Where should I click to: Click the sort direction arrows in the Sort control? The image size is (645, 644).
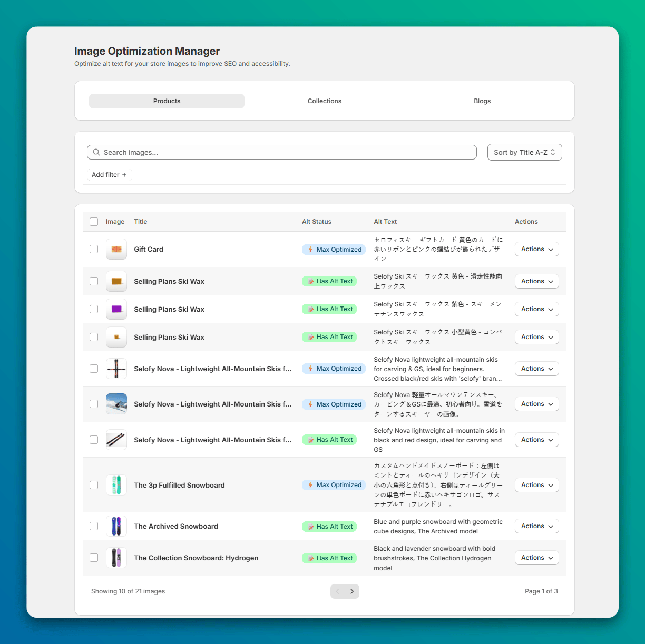(553, 152)
